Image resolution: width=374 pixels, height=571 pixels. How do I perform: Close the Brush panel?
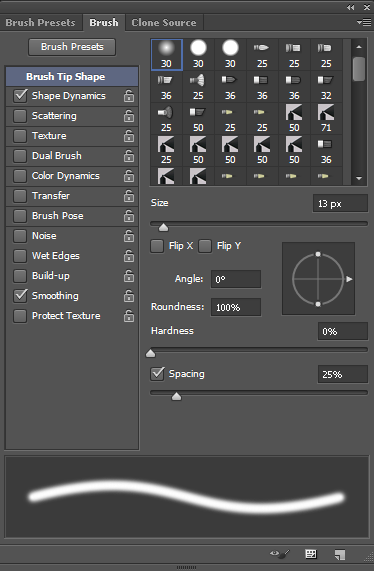pyautogui.click(x=367, y=7)
